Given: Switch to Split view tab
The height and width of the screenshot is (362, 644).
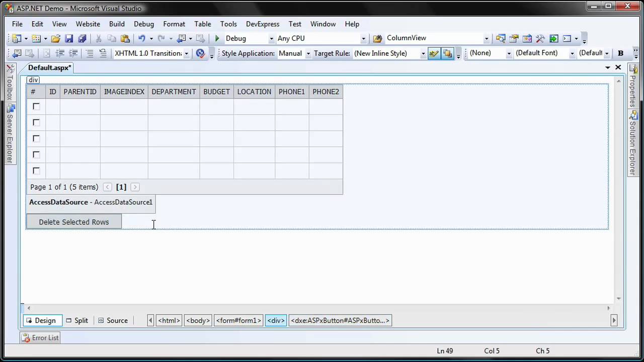Looking at the screenshot, I should (x=77, y=320).
